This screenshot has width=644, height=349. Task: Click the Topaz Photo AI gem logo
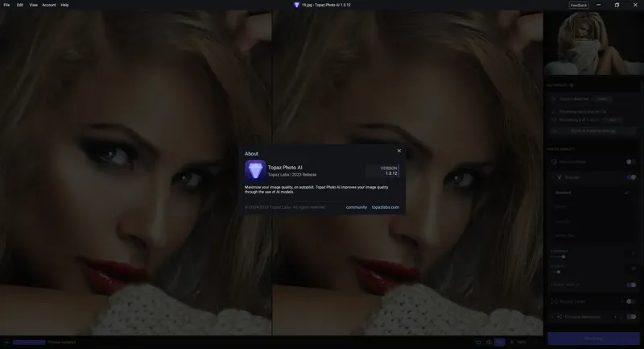click(255, 171)
